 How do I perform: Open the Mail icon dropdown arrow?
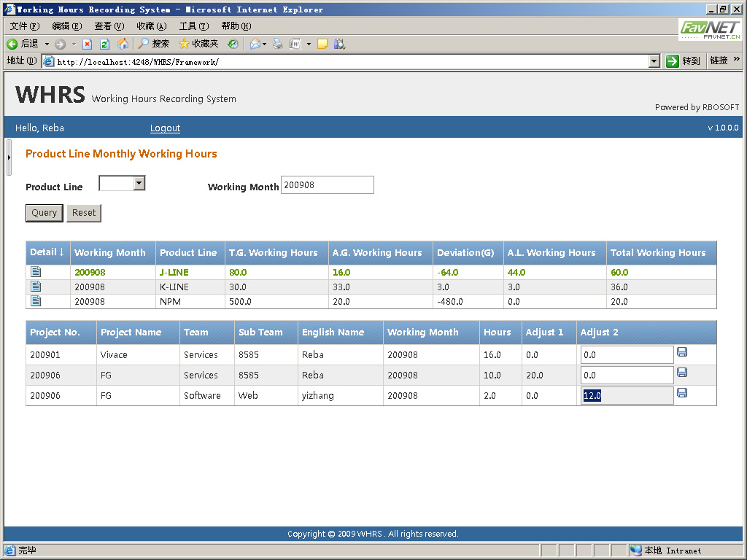point(264,44)
